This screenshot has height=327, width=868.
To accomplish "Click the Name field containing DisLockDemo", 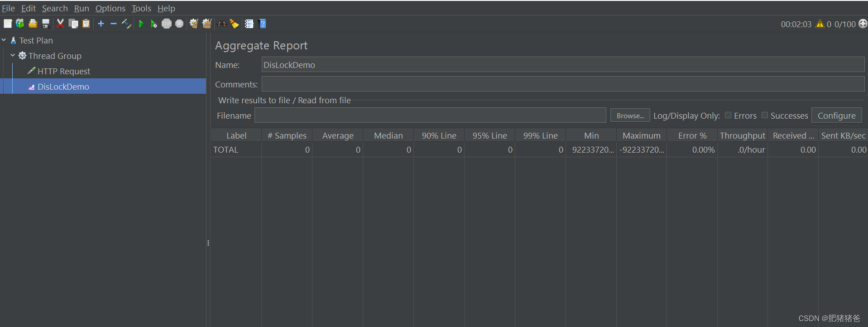I will [563, 65].
